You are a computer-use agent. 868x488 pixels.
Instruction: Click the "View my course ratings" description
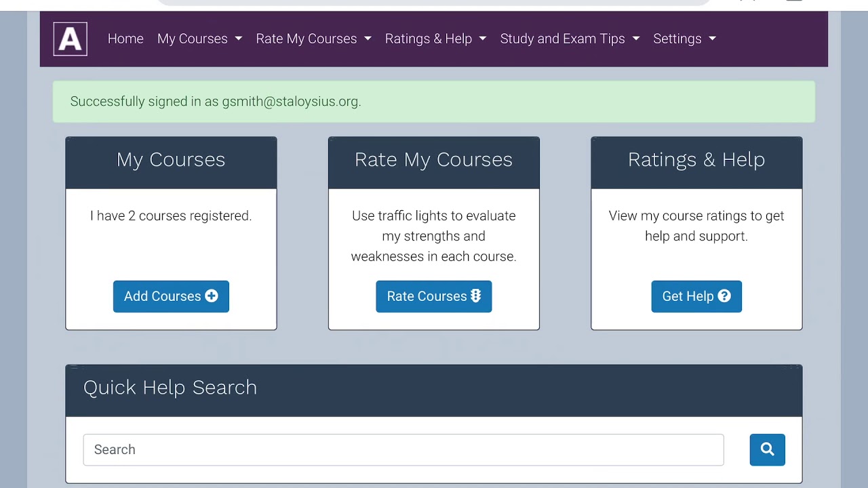[696, 226]
